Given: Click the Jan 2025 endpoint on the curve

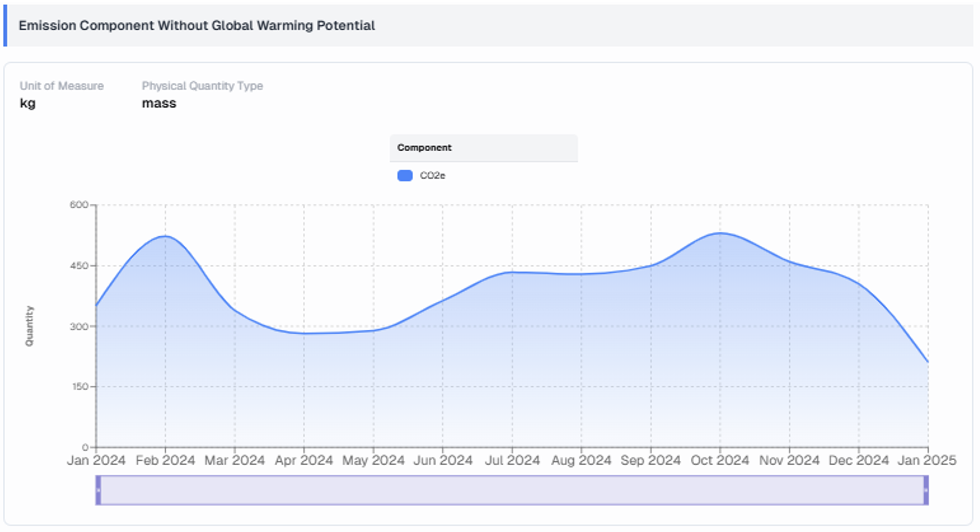Looking at the screenshot, I should pyautogui.click(x=927, y=362).
